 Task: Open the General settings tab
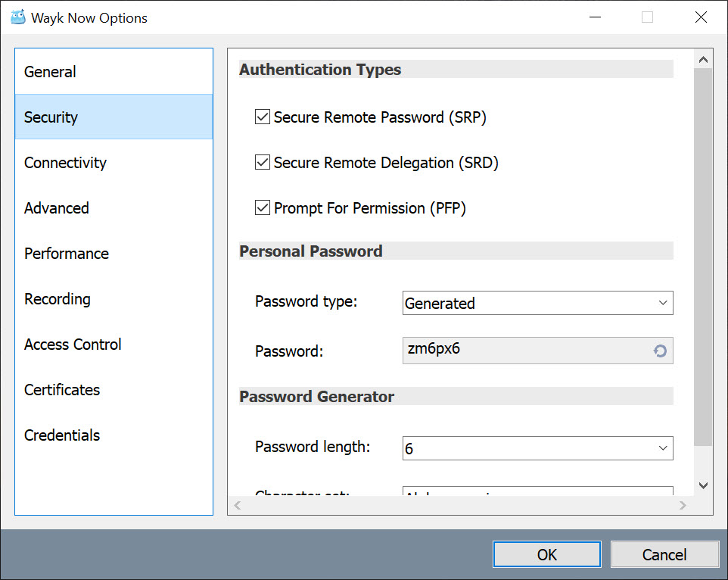click(114, 71)
